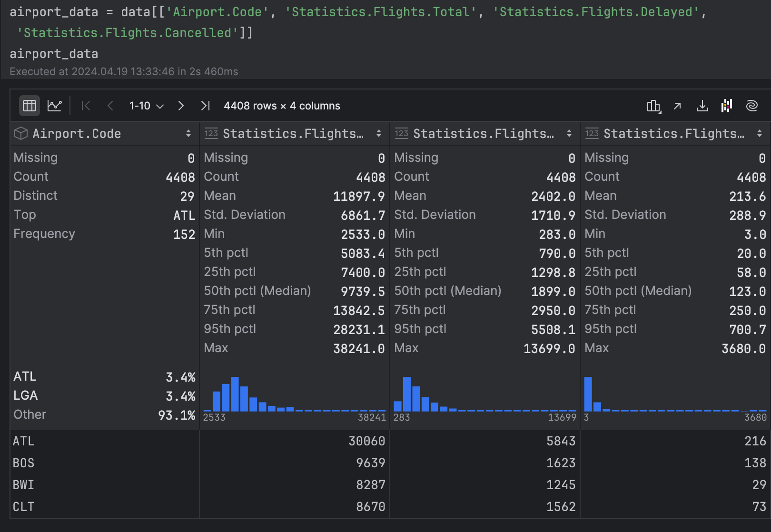Go to the previous page of rows
771x532 pixels.
[x=110, y=106]
